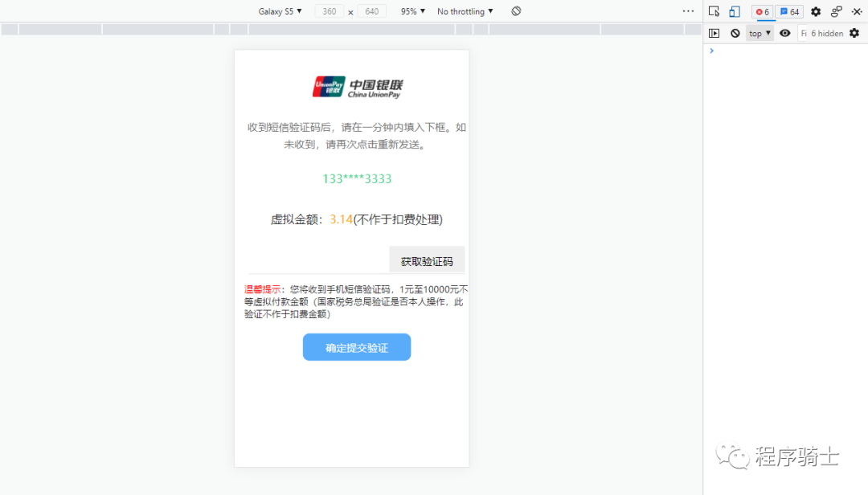This screenshot has width=868, height=495.
Task: Open the console settings gear icon
Action: [x=854, y=32]
